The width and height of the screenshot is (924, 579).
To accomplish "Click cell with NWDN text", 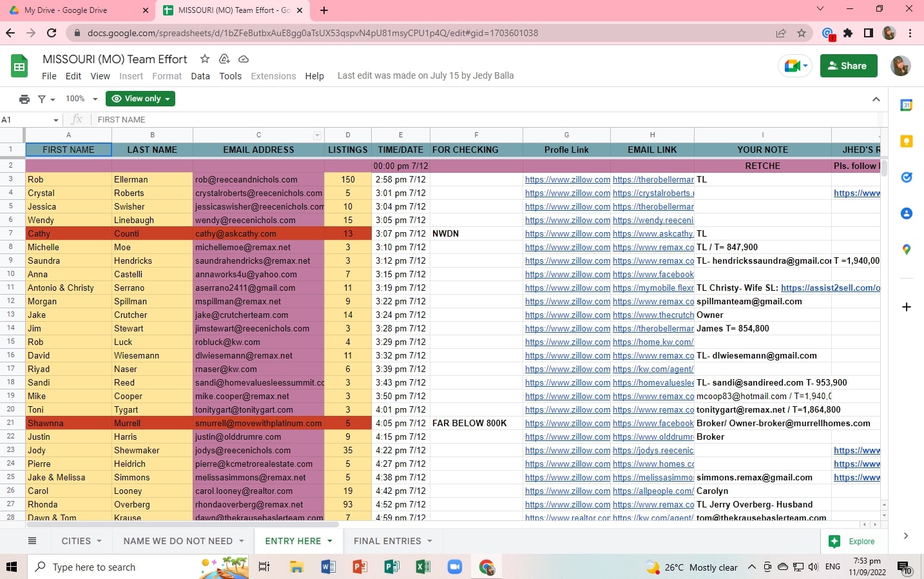I will coord(476,233).
